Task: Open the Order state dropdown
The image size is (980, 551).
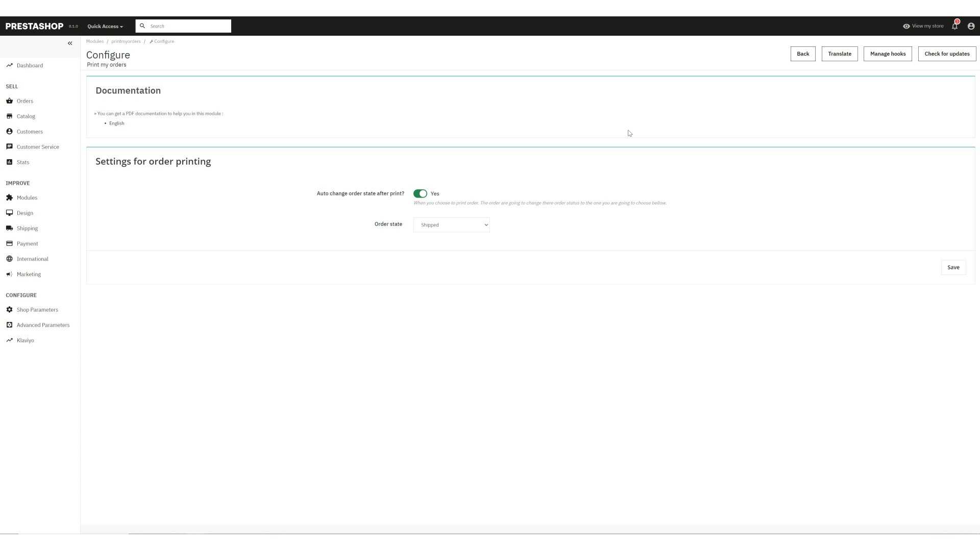Action: pyautogui.click(x=451, y=225)
